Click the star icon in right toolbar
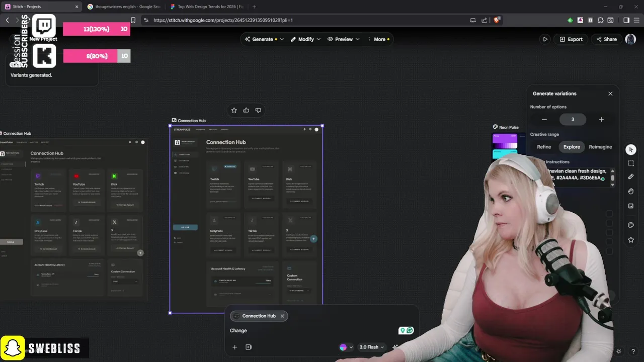Viewport: 644px width, 362px height. 631,240
